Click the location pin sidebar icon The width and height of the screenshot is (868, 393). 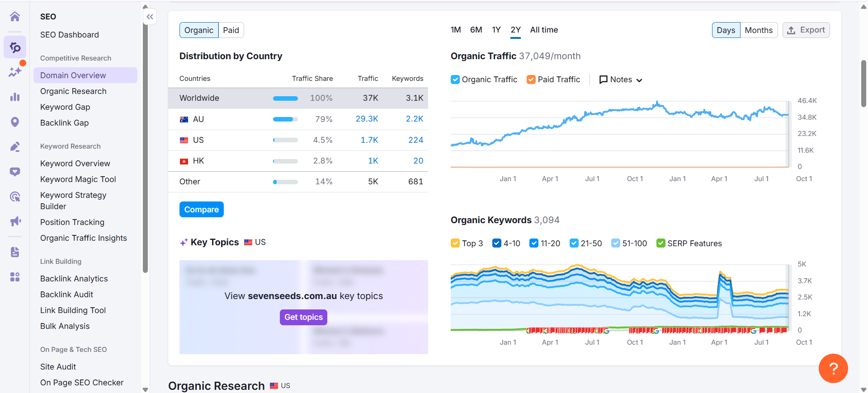(x=15, y=122)
